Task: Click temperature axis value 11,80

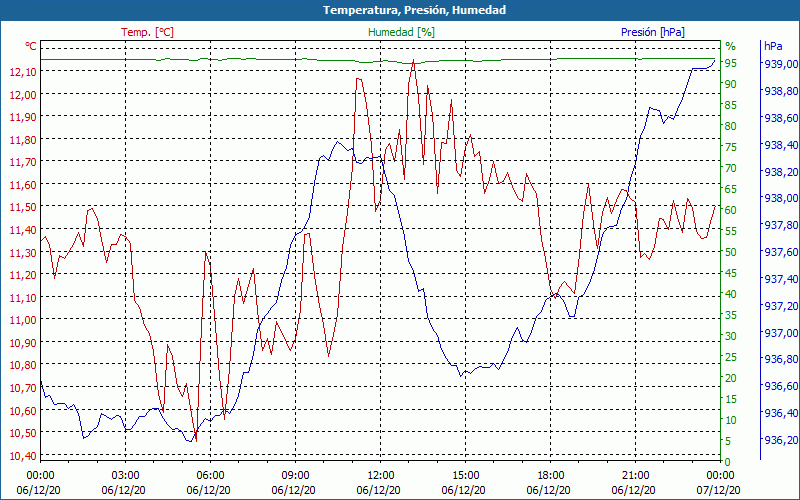Action: [23, 140]
